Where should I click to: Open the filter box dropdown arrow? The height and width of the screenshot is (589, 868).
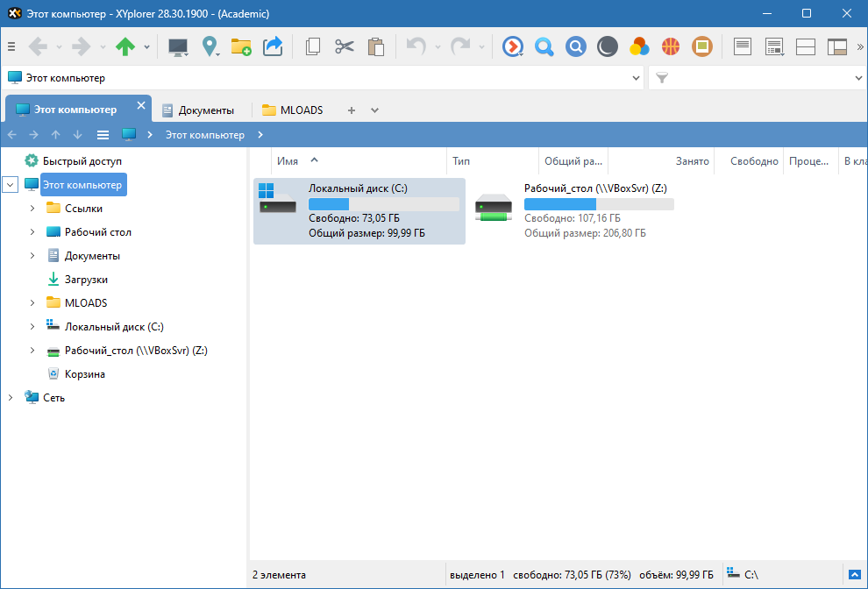click(858, 78)
